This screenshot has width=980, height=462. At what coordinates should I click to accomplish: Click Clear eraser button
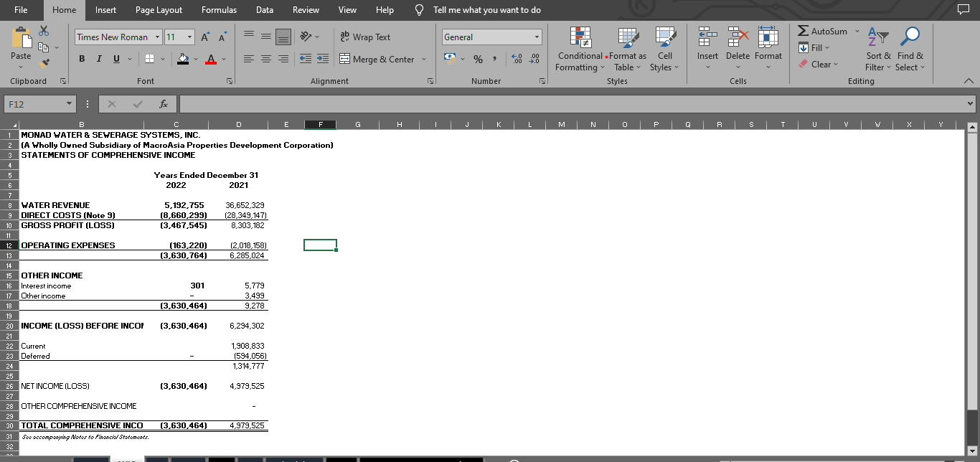(x=819, y=65)
